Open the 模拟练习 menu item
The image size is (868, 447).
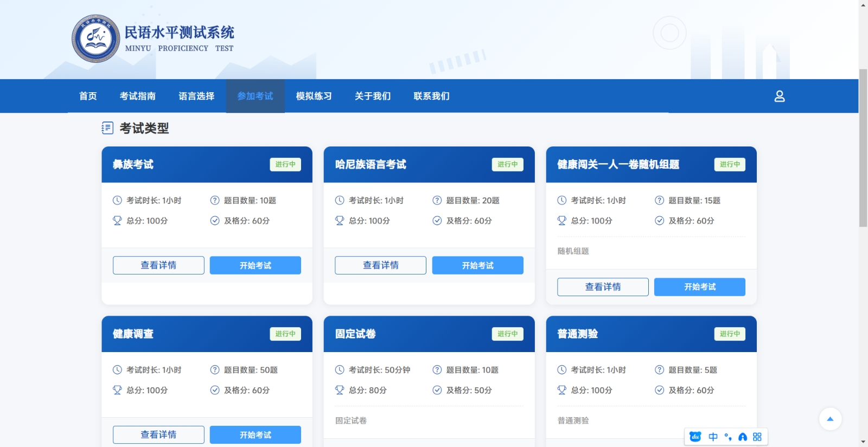point(314,96)
